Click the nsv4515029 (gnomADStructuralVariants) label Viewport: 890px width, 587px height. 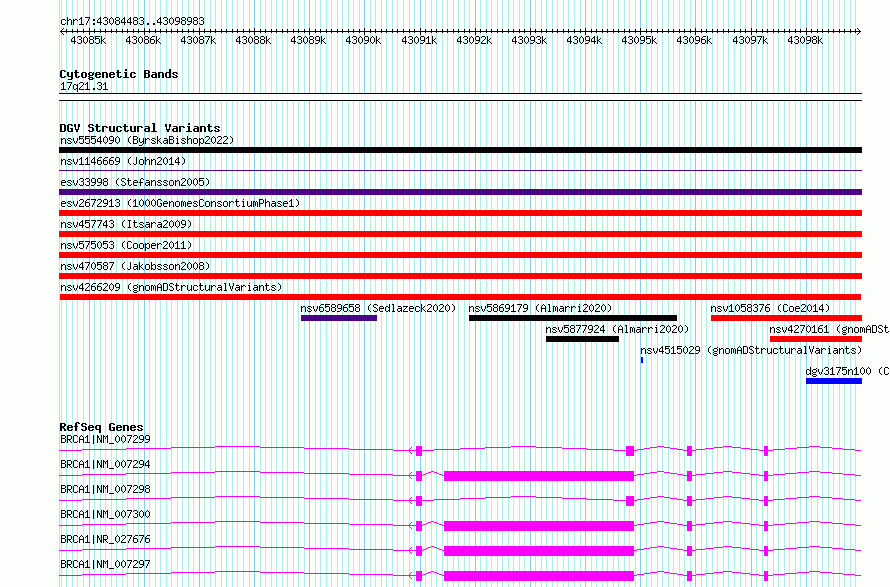click(751, 350)
